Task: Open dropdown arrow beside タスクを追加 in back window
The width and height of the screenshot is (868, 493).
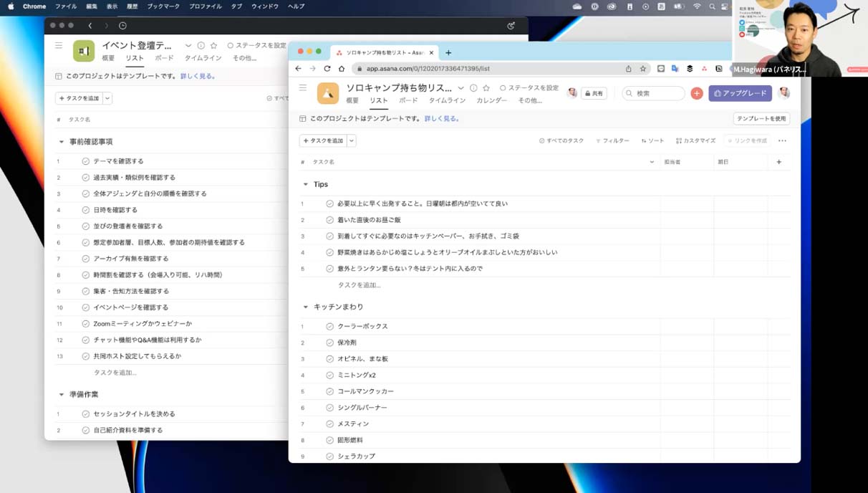Action: coord(107,98)
